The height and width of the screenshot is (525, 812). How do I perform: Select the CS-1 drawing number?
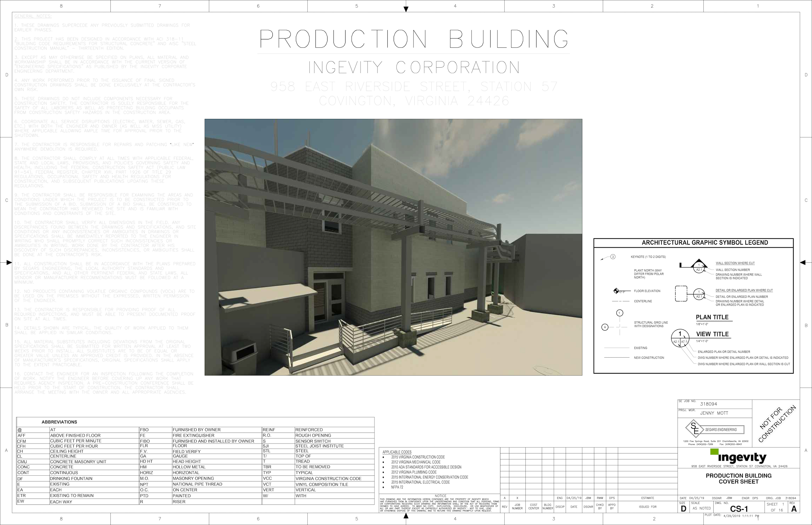click(x=739, y=509)
